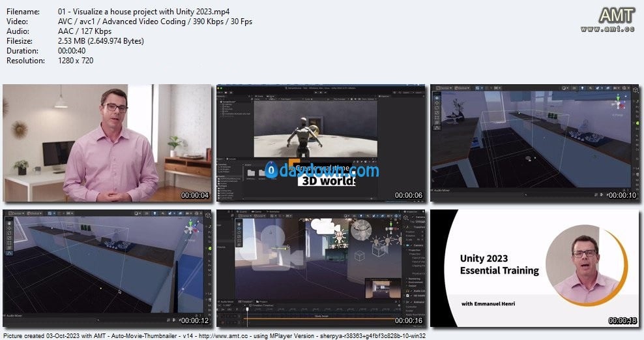
Task: Select the file name '01 - Visualize a house project with Unity 2023.mp4'
Action: 144,12
